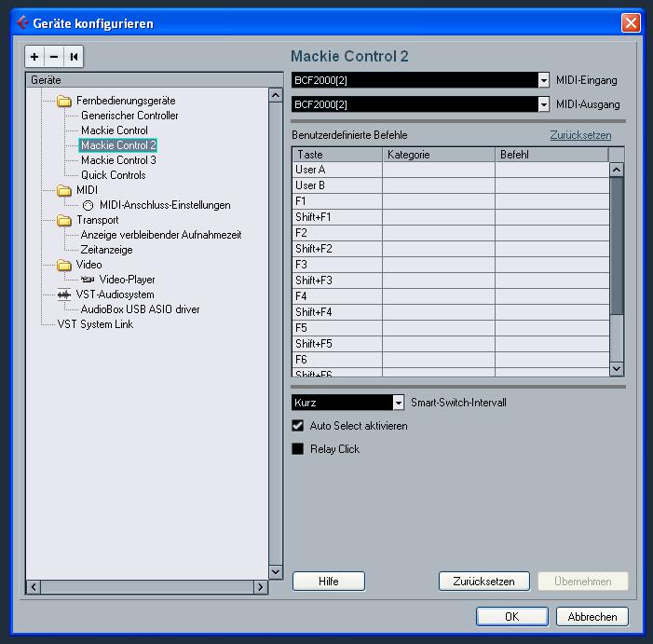Click the reset-to-first arrow icon beside minus

coord(74,57)
